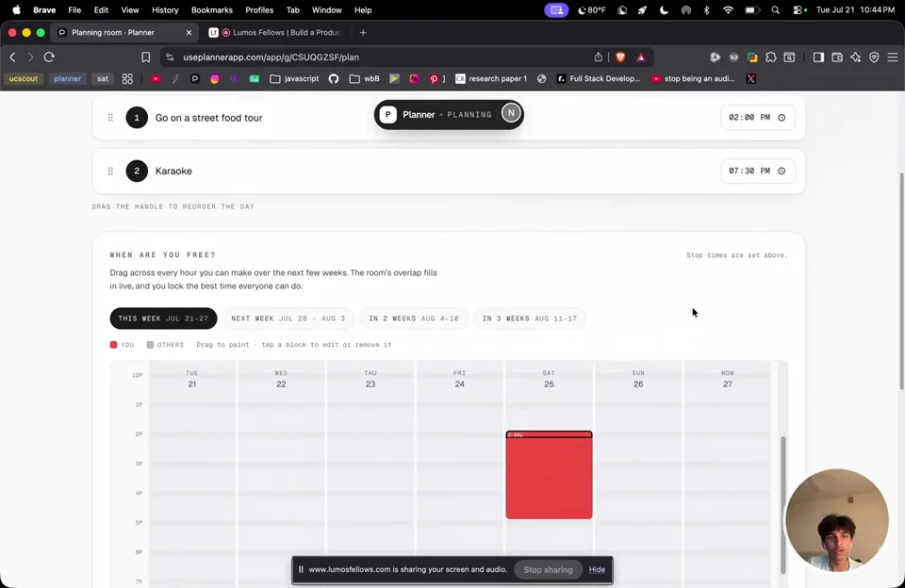Open the X bookmark icon

pos(750,79)
